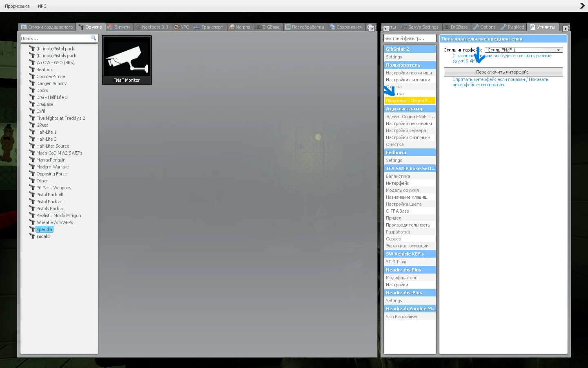Collapse the Пользовательские предпочтения panel header
The width and height of the screenshot is (588, 368).
(503, 39)
